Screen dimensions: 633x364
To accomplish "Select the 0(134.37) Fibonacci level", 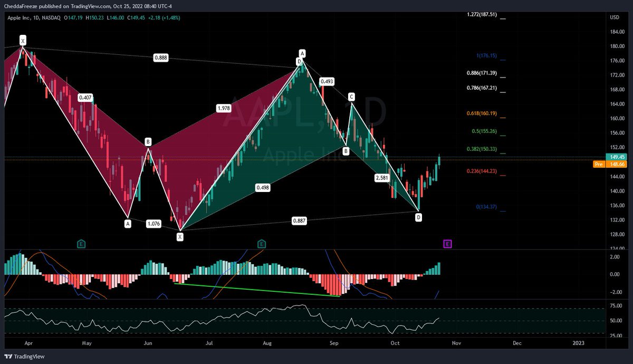I will point(487,207).
